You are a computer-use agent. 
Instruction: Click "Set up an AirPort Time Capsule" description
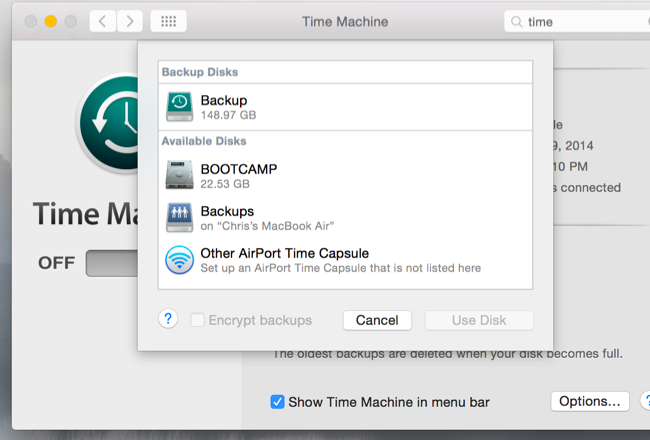(x=341, y=268)
